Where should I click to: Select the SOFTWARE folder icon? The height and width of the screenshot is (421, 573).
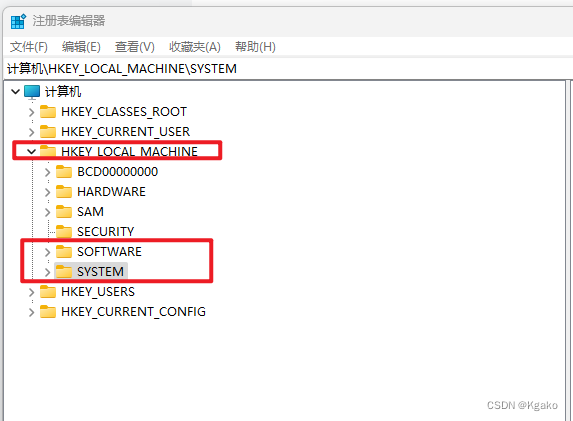64,251
